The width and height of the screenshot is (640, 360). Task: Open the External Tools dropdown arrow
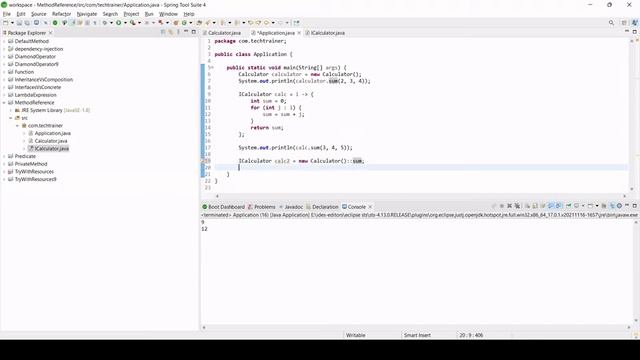(x=167, y=23)
